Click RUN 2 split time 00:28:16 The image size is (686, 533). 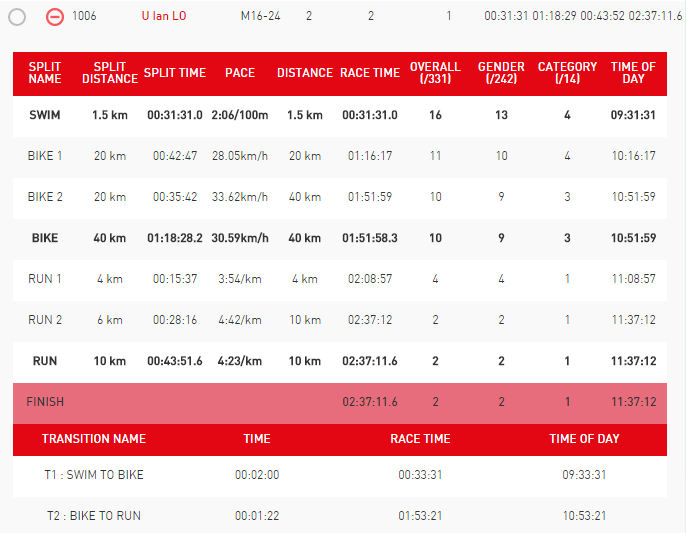point(175,320)
